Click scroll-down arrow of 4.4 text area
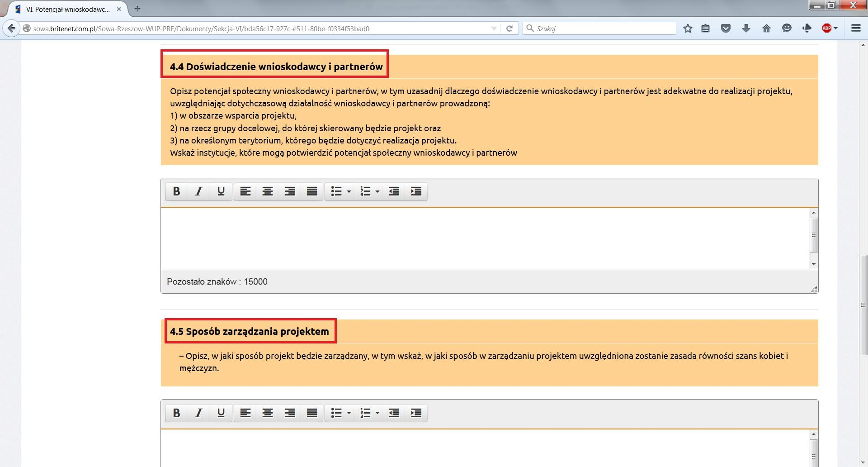The height and width of the screenshot is (467, 868). 814,264
